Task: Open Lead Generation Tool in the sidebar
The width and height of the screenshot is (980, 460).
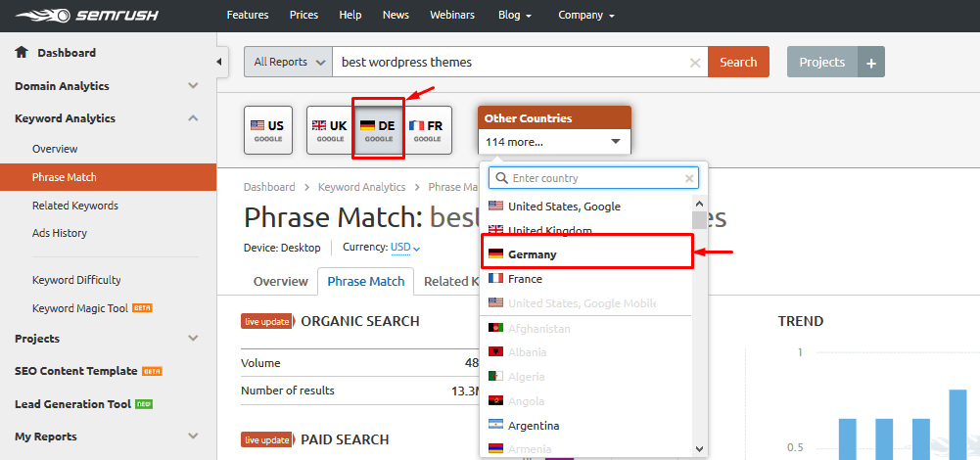Action: pyautogui.click(x=73, y=404)
